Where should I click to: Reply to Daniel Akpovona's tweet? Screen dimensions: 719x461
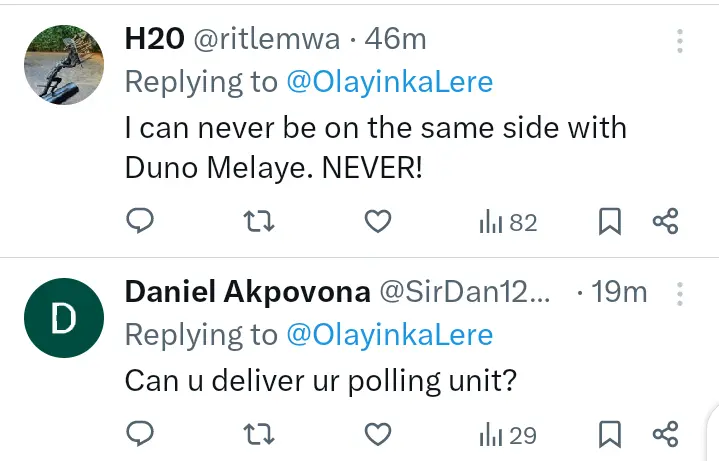pos(141,434)
